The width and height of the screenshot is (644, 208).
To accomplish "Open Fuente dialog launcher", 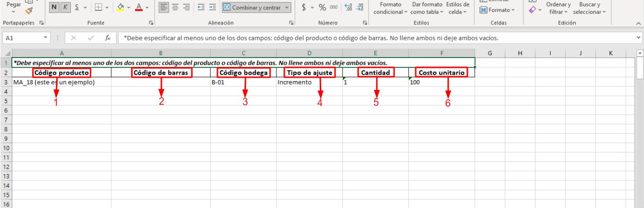I will pyautogui.click(x=151, y=23).
